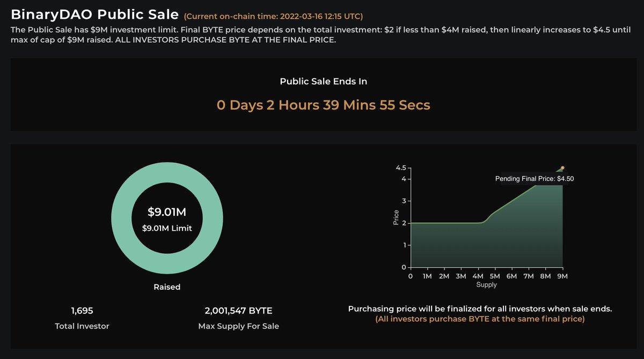The image size is (644, 359).
Task: Click the Total Investor label
Action: point(82,326)
